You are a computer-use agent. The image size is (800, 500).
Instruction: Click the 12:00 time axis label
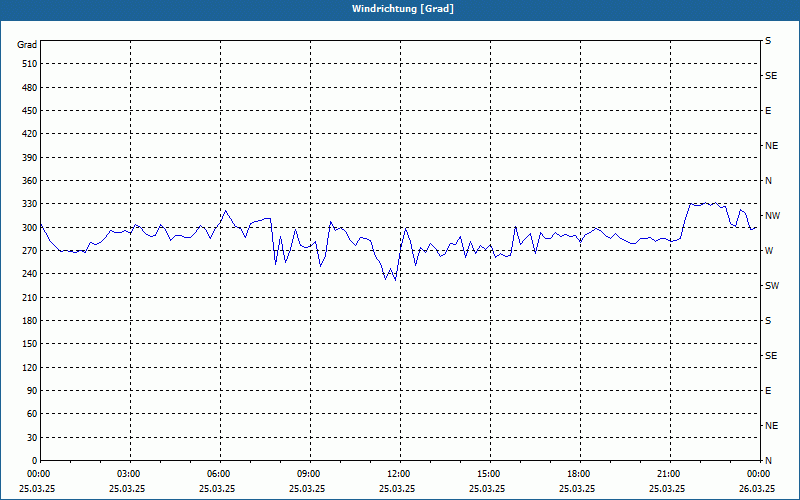pyautogui.click(x=398, y=474)
